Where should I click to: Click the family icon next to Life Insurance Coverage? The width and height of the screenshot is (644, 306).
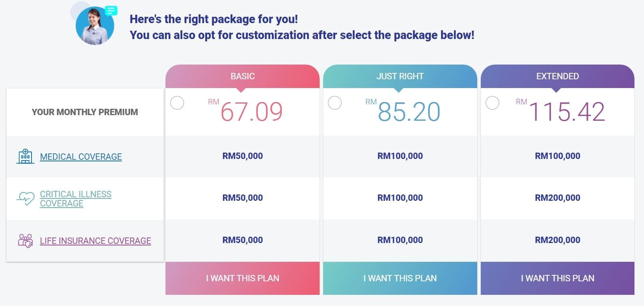click(x=25, y=240)
